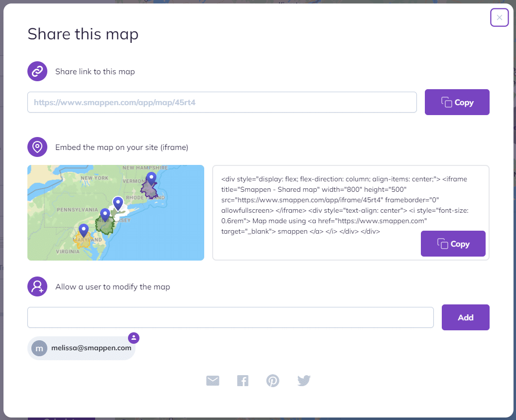Image resolution: width=516 pixels, height=420 pixels.
Task: Share the map via the email envelope icon
Action: [213, 380]
